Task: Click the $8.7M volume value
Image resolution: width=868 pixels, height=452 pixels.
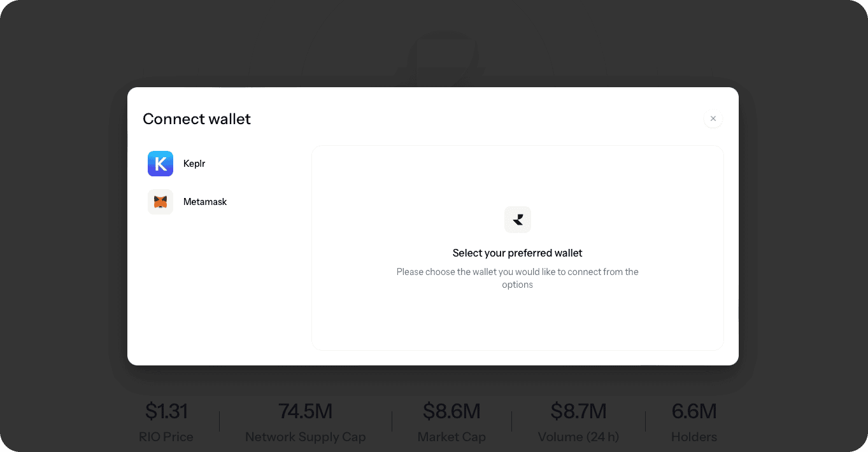Action: pyautogui.click(x=578, y=411)
